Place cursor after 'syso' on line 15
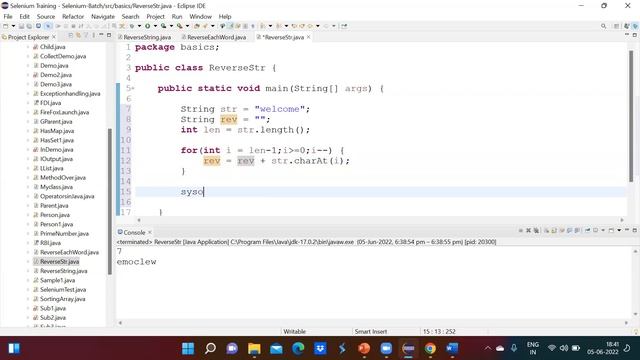Viewport: 640px width, 360px height. tap(204, 192)
